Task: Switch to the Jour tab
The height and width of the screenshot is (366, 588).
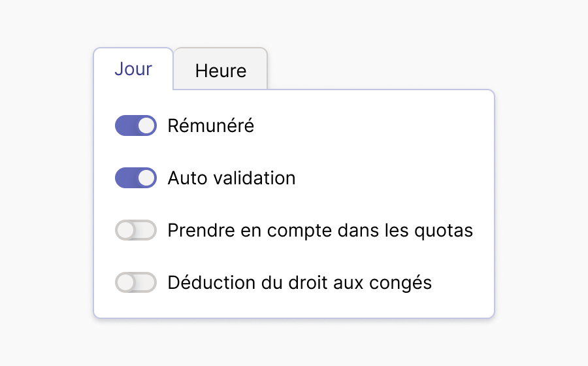Action: (133, 69)
